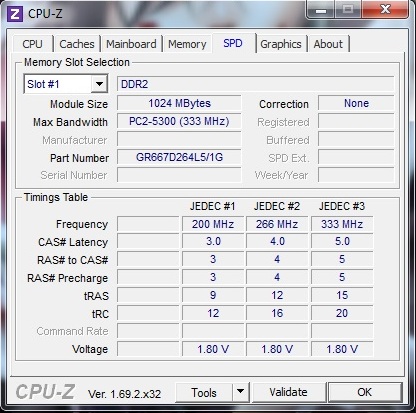Click the Tools button
Screen dimensions: 416x413
click(x=204, y=392)
